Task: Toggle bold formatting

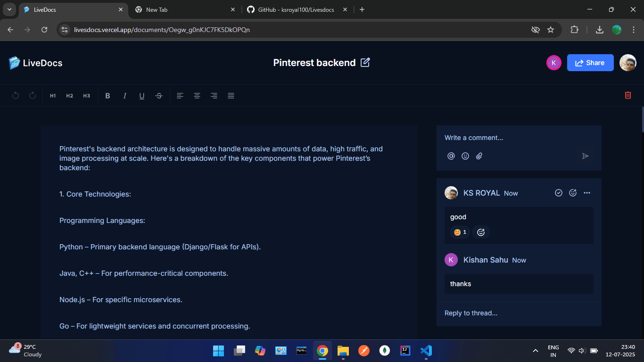Action: point(107,96)
